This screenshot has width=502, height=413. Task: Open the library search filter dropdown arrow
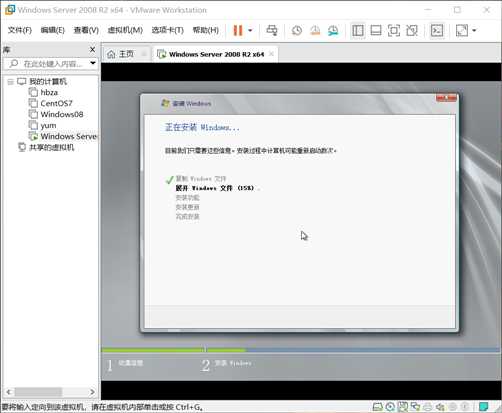coord(93,63)
